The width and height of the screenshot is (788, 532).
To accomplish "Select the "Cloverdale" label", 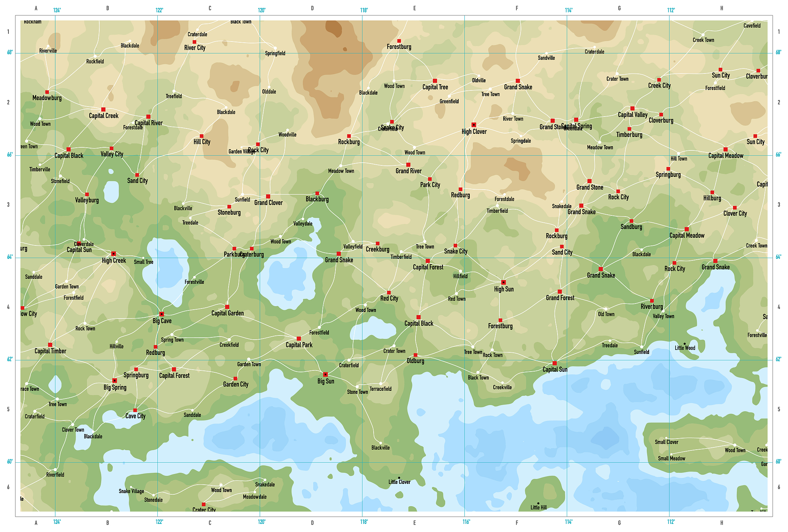I will coord(84,244).
